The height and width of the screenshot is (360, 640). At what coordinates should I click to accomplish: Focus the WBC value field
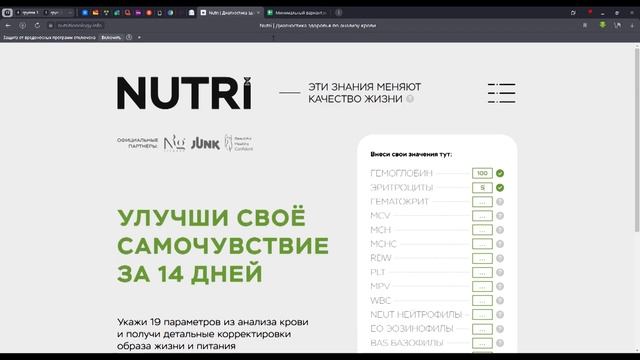[x=482, y=300]
